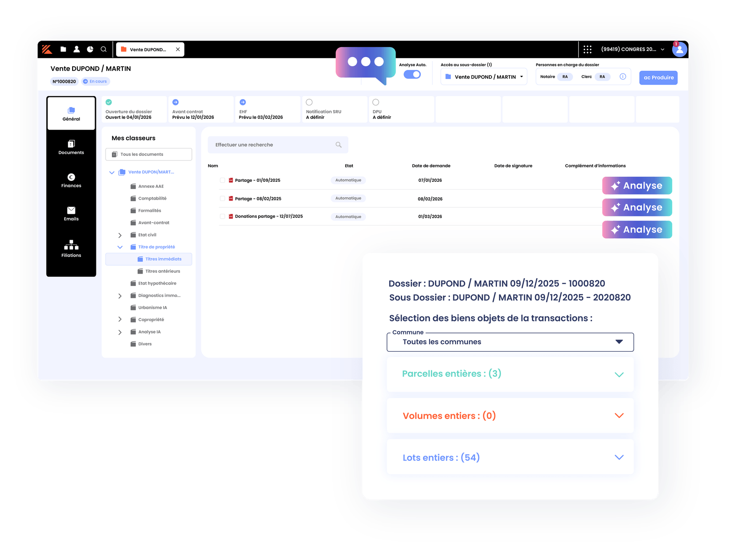731x560 pixels.
Task: Click the search icon in document search field
Action: click(339, 145)
